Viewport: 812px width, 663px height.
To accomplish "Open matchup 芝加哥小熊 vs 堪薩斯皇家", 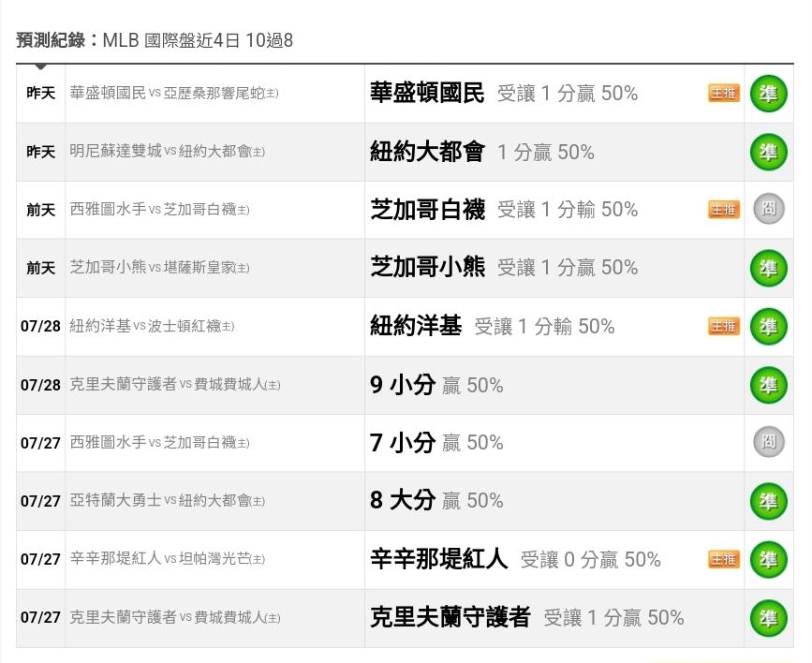I will [159, 268].
